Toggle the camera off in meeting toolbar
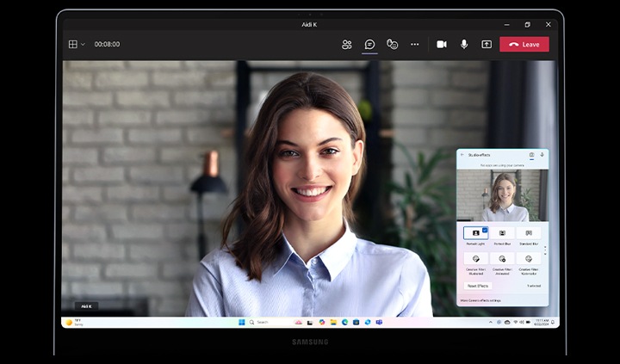This screenshot has height=364, width=620. pos(442,44)
